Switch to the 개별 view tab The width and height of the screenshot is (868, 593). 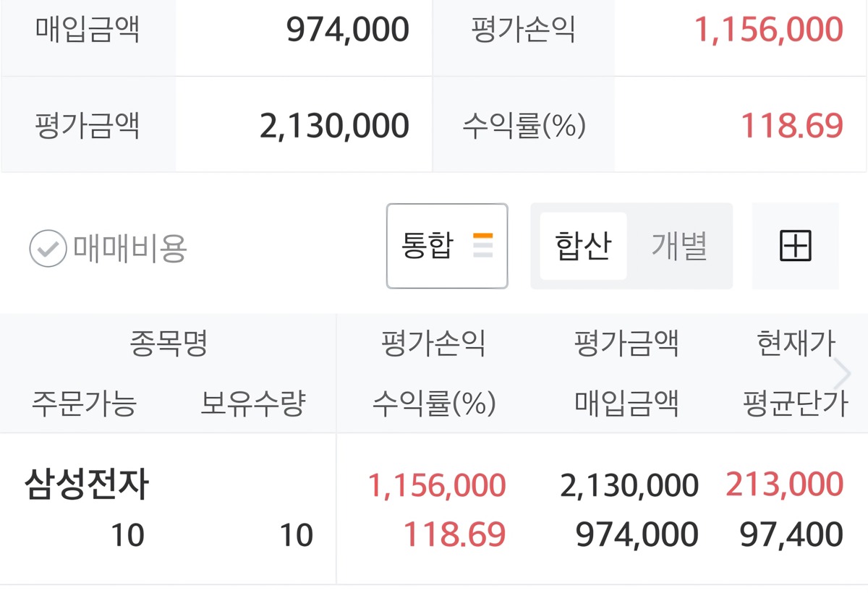tap(679, 246)
